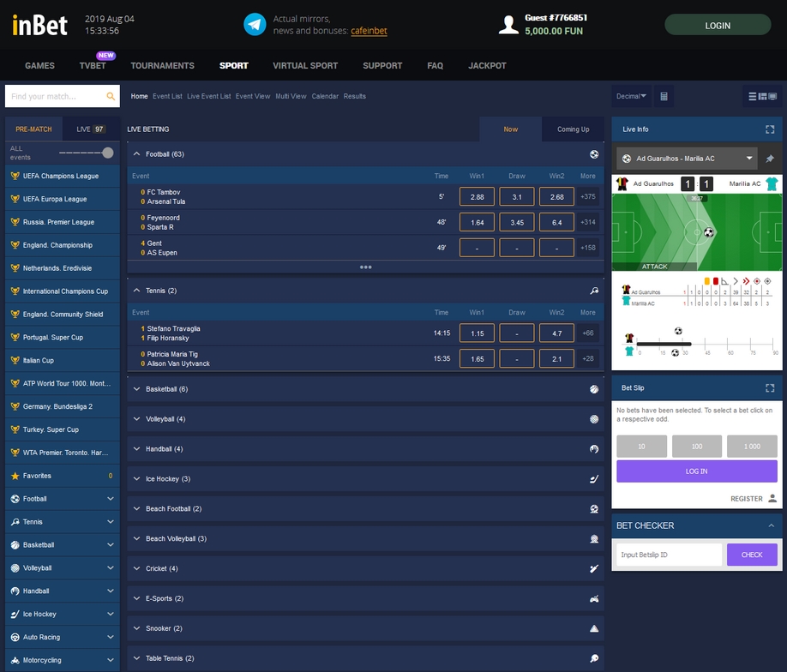Open the Telegram mirrors icon

(255, 25)
